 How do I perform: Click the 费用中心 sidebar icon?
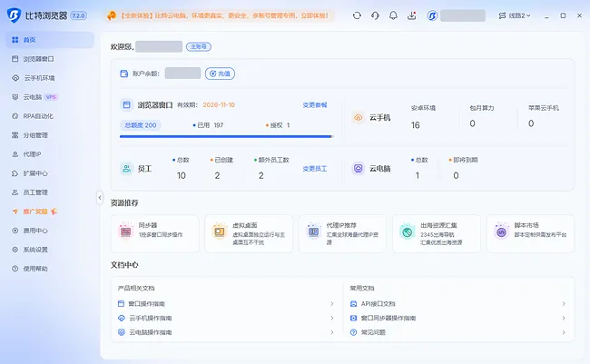15,231
